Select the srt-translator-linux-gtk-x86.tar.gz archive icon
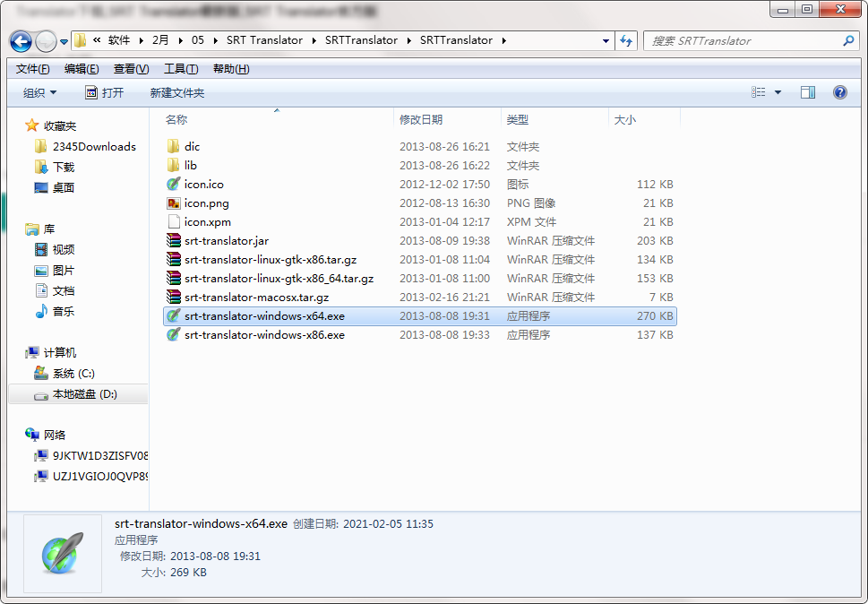Viewport: 868px width, 604px height. pos(173,260)
